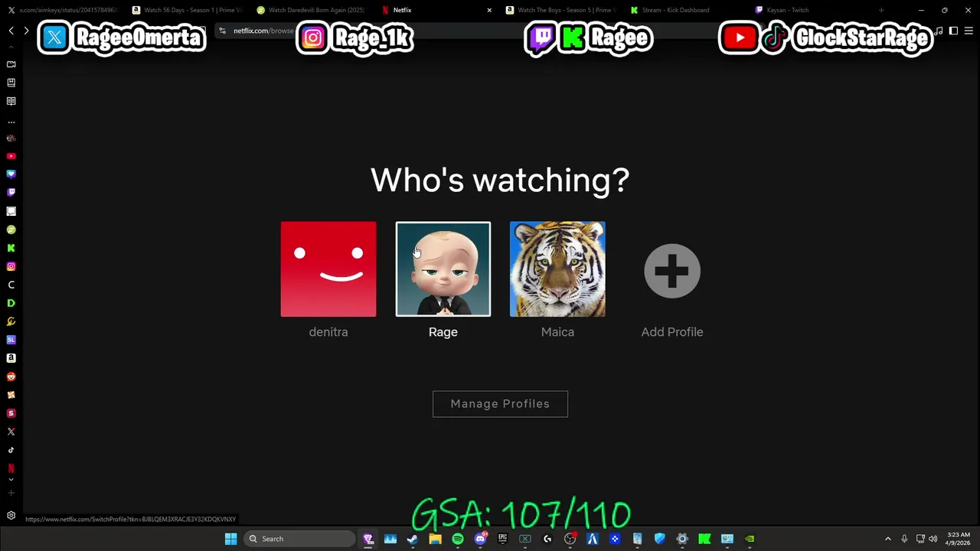Open Amazon from the browser sidebar
This screenshot has height=551, width=980.
click(11, 358)
